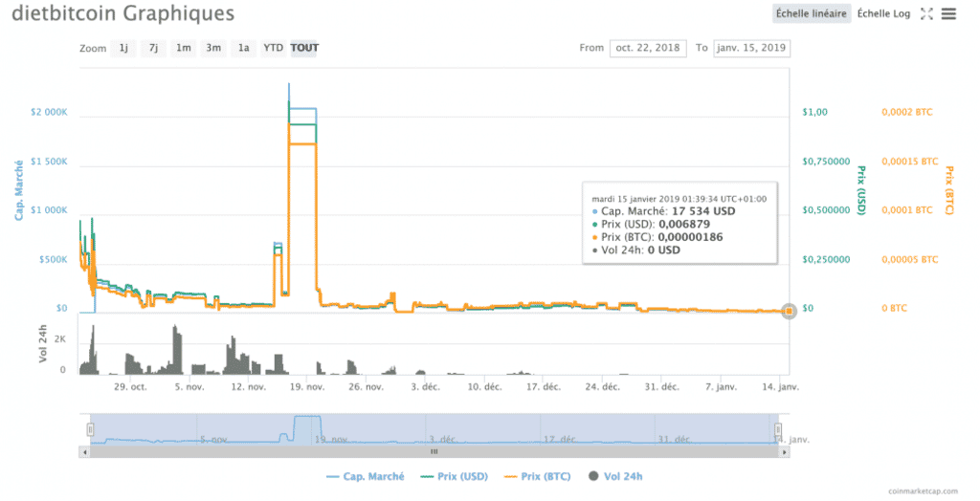The height and width of the screenshot is (501, 980).
Task: Click the 'Cap. Marché: 17 534 USD' tooltip line
Action: [x=664, y=211]
